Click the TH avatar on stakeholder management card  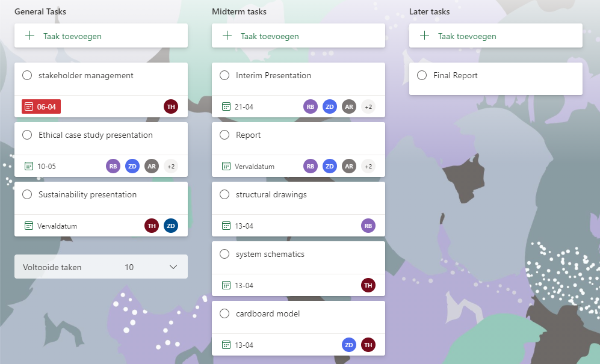tap(171, 106)
